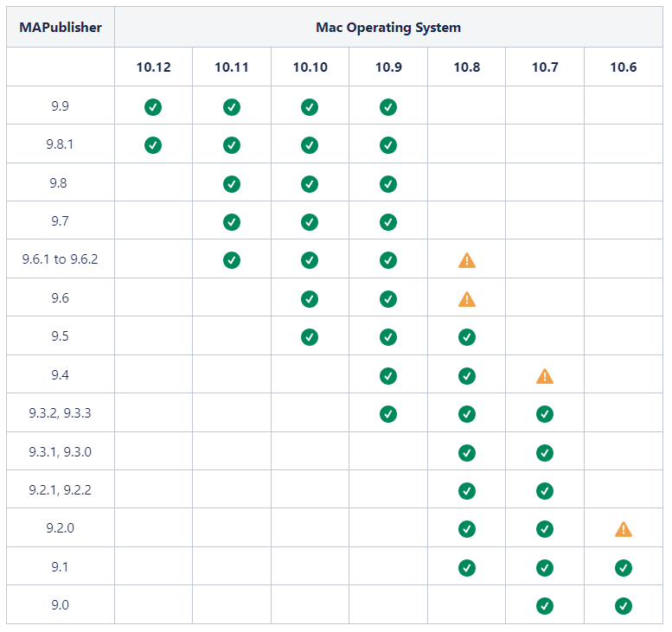Viewport: 672px width, 632px height.
Task: Click the 9.8 version row label
Action: tap(58, 183)
